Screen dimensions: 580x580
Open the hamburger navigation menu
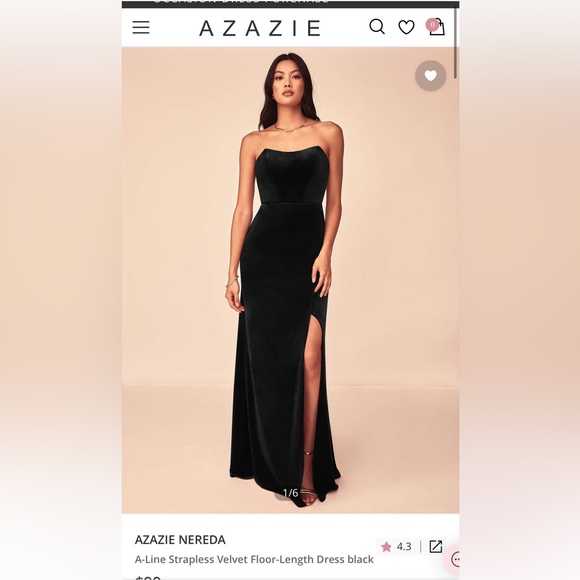pyautogui.click(x=141, y=28)
